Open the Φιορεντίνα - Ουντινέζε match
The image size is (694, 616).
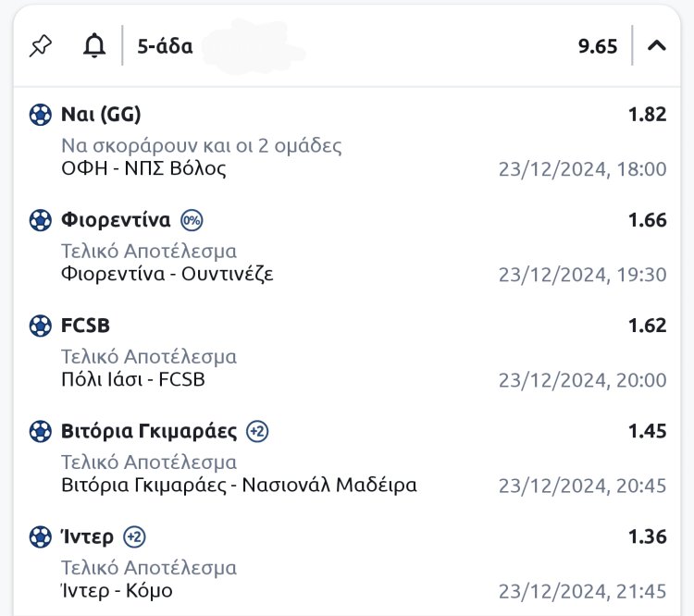(x=167, y=274)
